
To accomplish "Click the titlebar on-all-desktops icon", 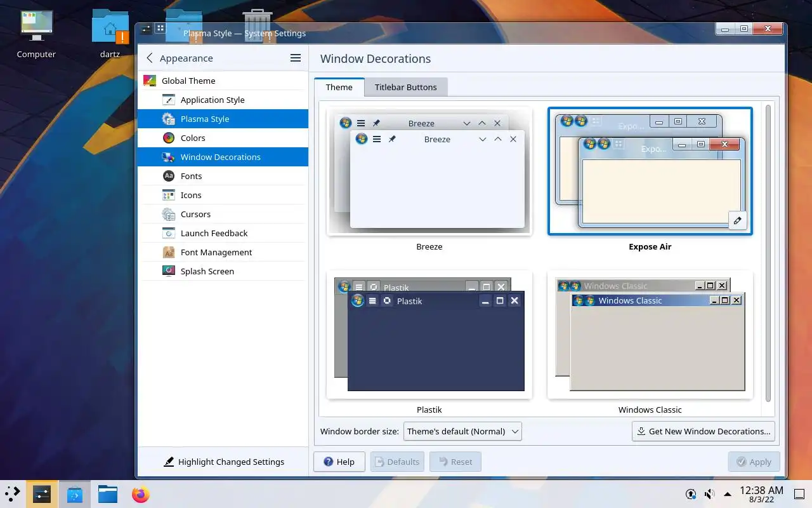I will [160, 29].
